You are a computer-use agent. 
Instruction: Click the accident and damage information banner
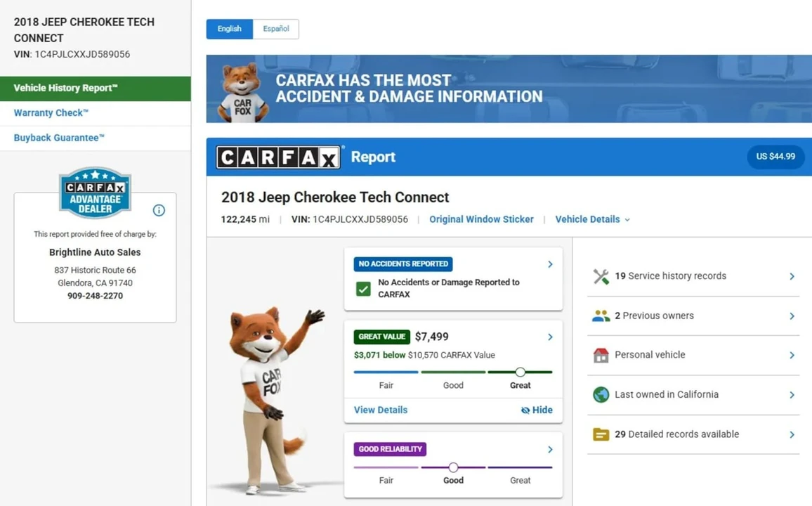click(x=509, y=89)
